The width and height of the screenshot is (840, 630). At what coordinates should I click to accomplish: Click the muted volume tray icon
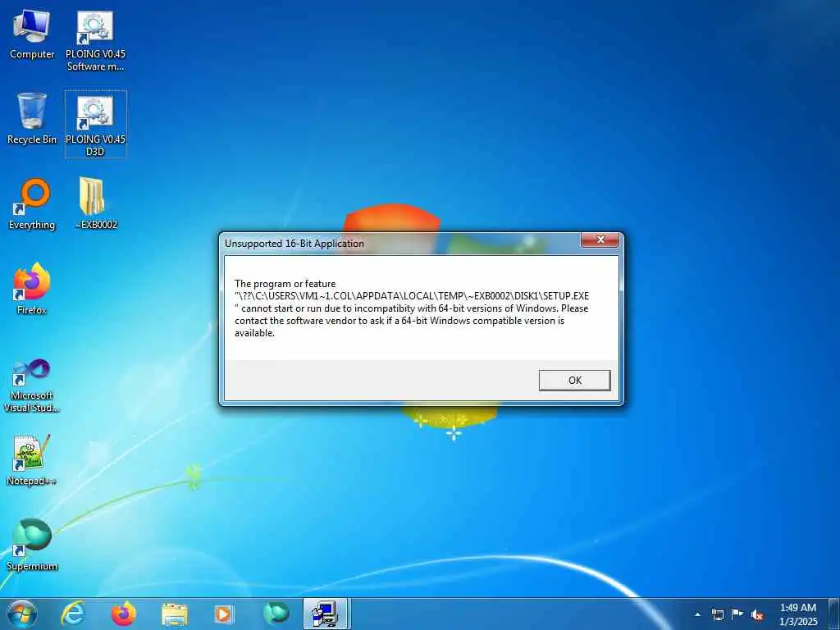click(757, 614)
